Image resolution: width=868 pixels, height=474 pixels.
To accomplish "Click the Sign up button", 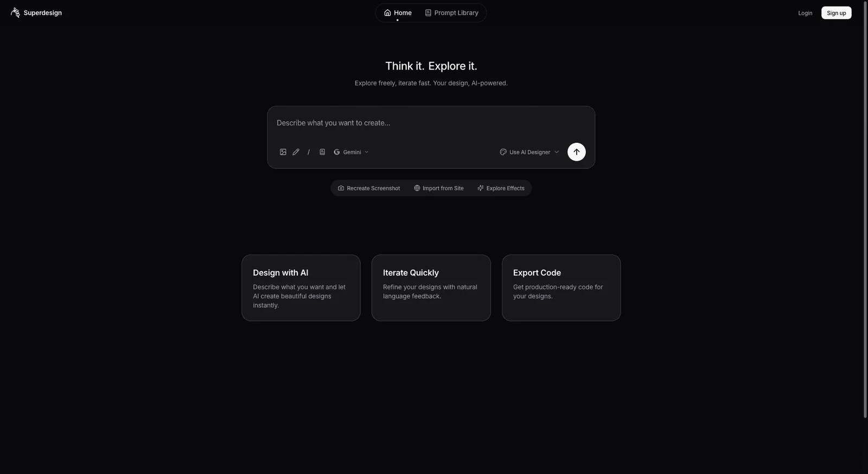I will point(836,13).
